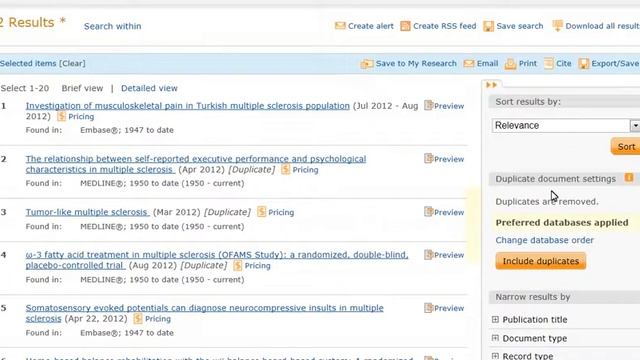Click the Preview icon for Tumor-like multiple sclerosis
The width and height of the screenshot is (640, 360).
428,211
